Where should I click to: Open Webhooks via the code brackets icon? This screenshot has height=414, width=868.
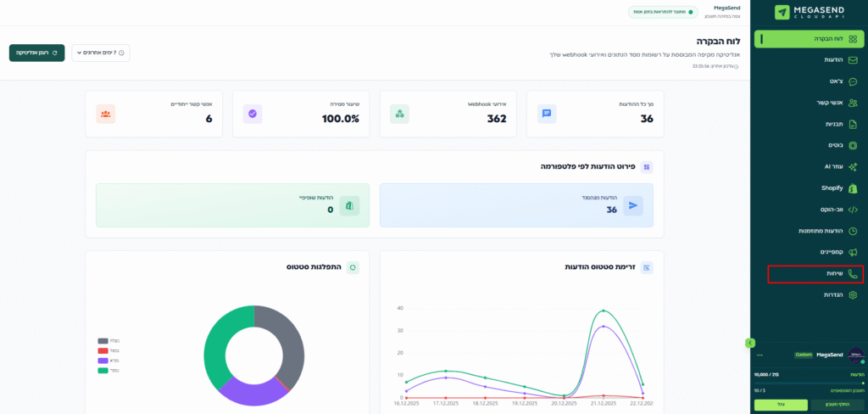point(854,210)
